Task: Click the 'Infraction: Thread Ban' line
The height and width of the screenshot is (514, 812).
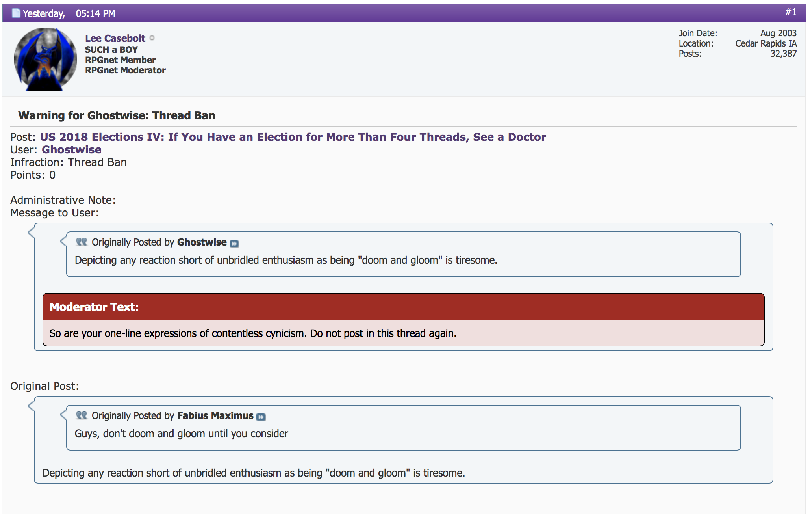Action: point(69,162)
